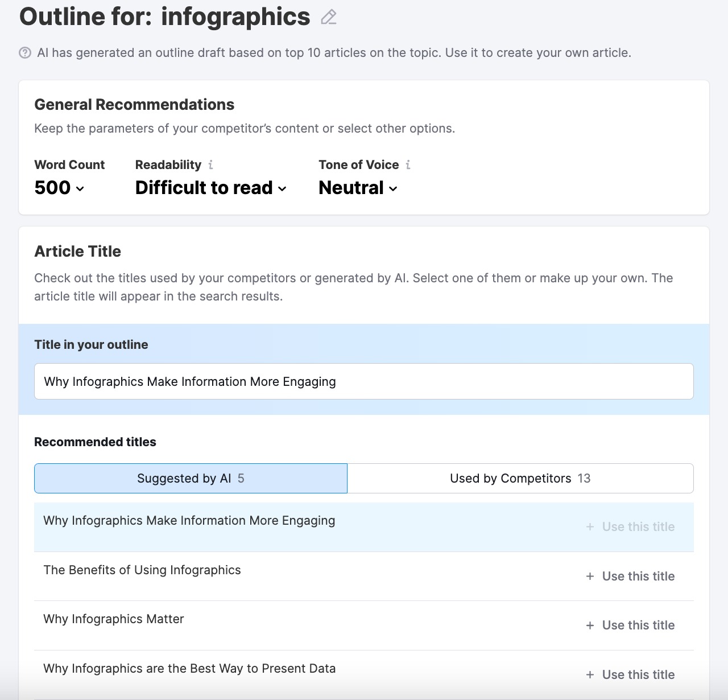
Task: Click the 'Title in your outline' label
Action: [91, 345]
